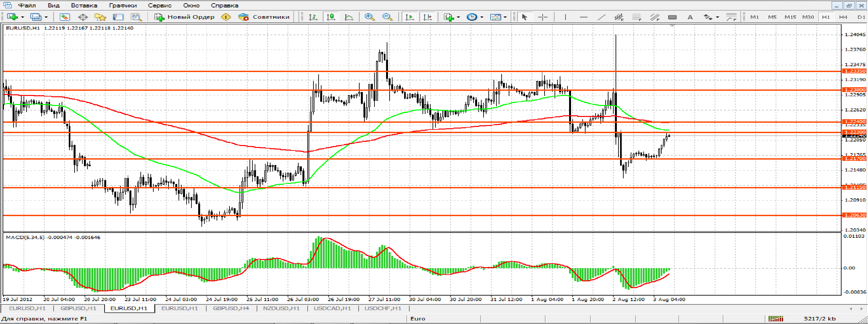868x324 pixels.
Task: Open the periodicity clock dropdown
Action: coord(482,17)
